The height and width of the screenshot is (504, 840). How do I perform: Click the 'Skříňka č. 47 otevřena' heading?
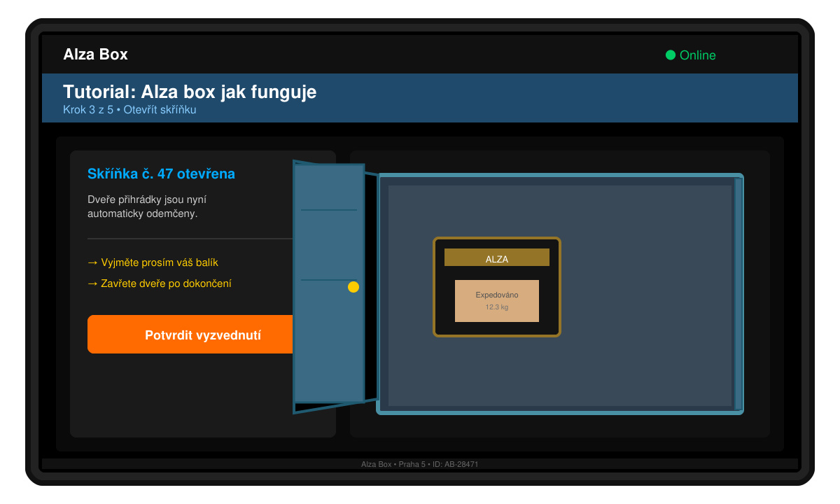pos(161,174)
